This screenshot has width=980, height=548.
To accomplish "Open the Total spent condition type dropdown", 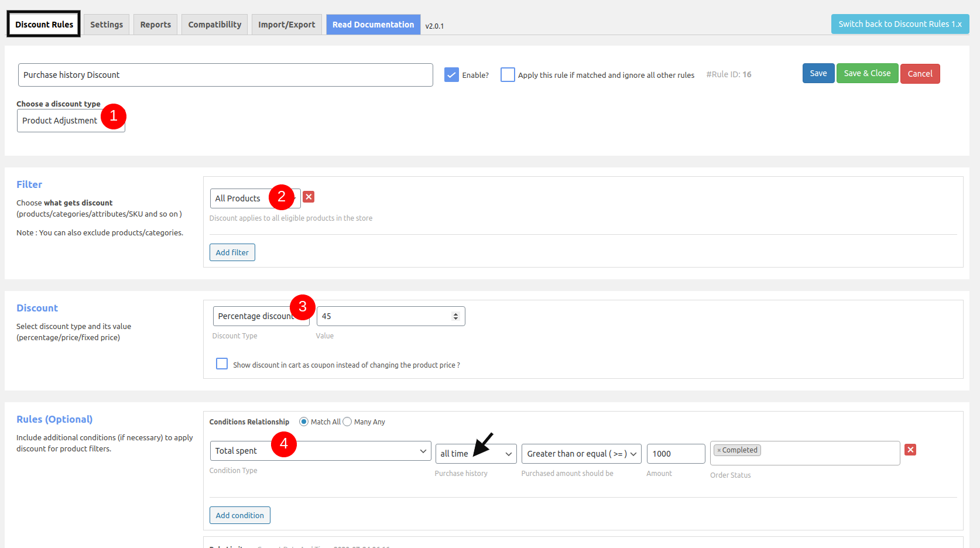I will (x=320, y=451).
